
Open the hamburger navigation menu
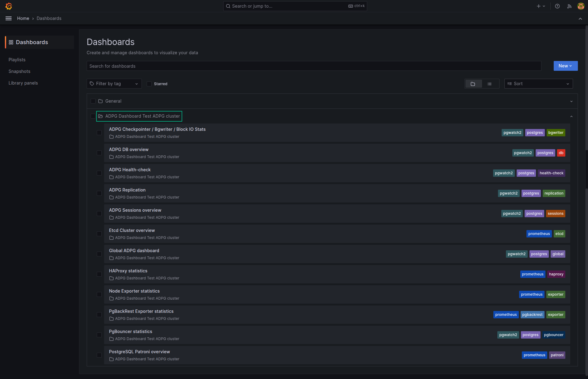click(x=9, y=18)
